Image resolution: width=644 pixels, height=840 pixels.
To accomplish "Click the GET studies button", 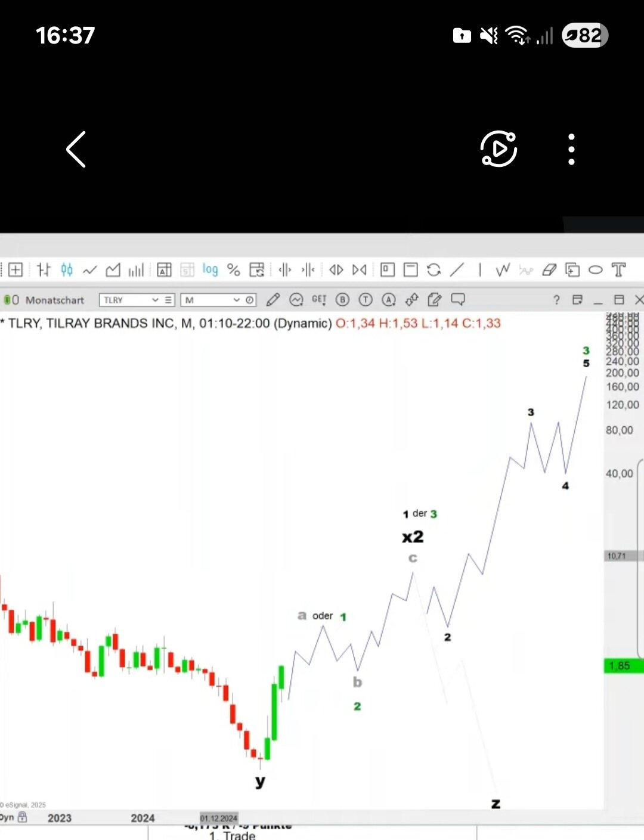I will pyautogui.click(x=319, y=300).
